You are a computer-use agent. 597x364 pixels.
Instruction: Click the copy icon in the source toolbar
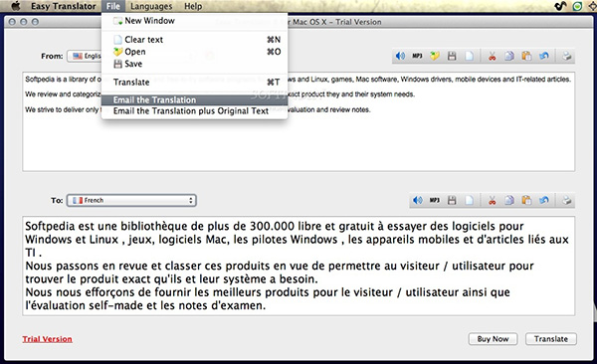[509, 56]
